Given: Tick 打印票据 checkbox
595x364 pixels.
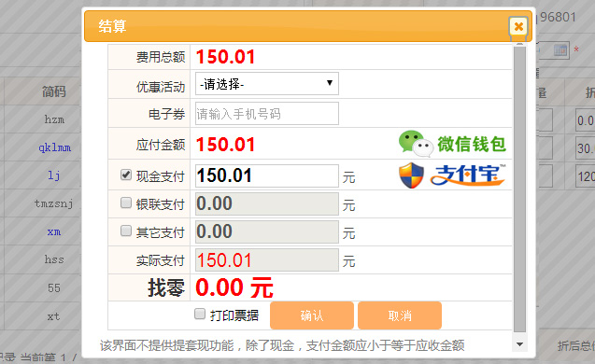Looking at the screenshot, I should coord(200,314).
